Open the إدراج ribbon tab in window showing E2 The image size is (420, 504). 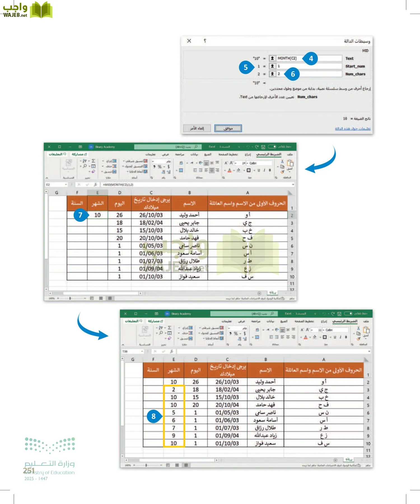(248, 154)
